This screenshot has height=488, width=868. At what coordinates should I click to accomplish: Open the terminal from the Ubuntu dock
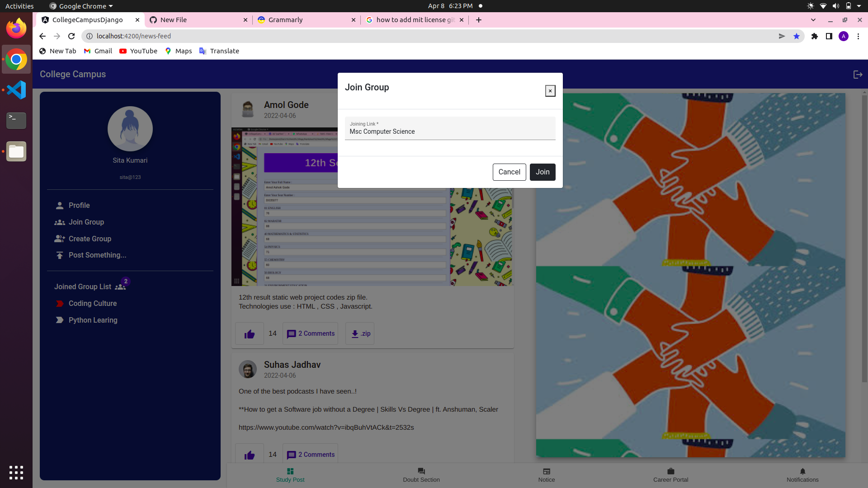click(x=16, y=121)
